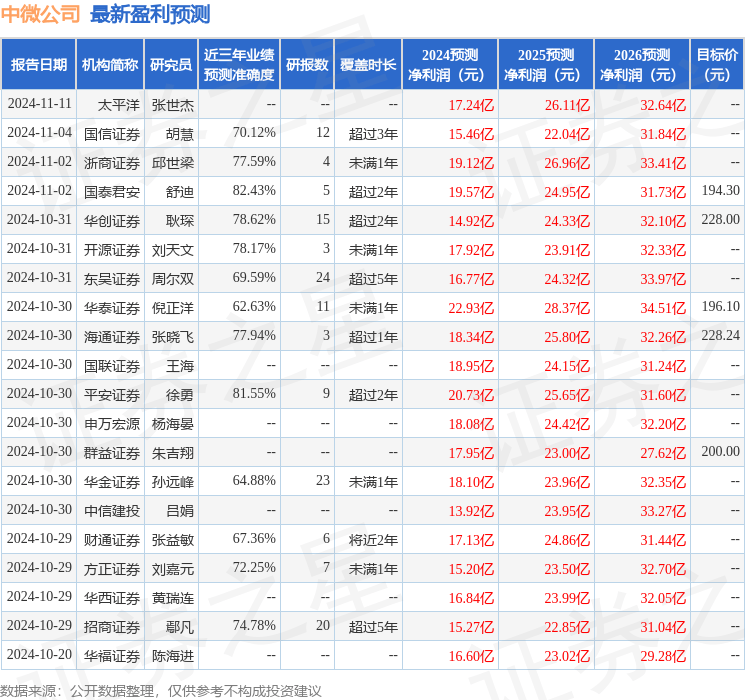The width and height of the screenshot is (745, 700).
Task: Click analyst name 倪正洋
Action: click(172, 308)
